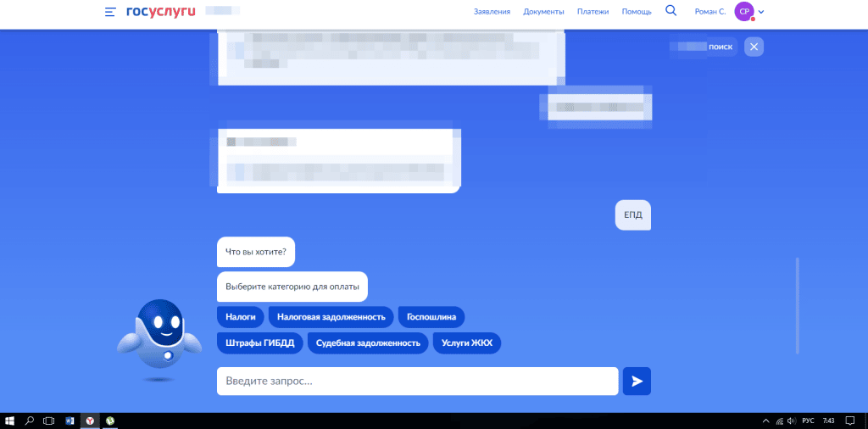Open the Заявления menu item
This screenshot has height=429, width=868.
(x=492, y=12)
